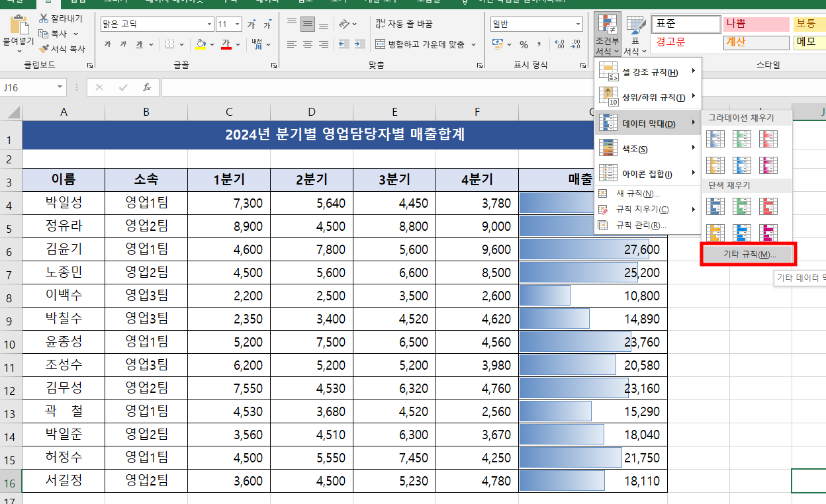Viewport: 826px width, 504px height.
Task: Choose the purple solid fill data bar
Action: tap(768, 232)
